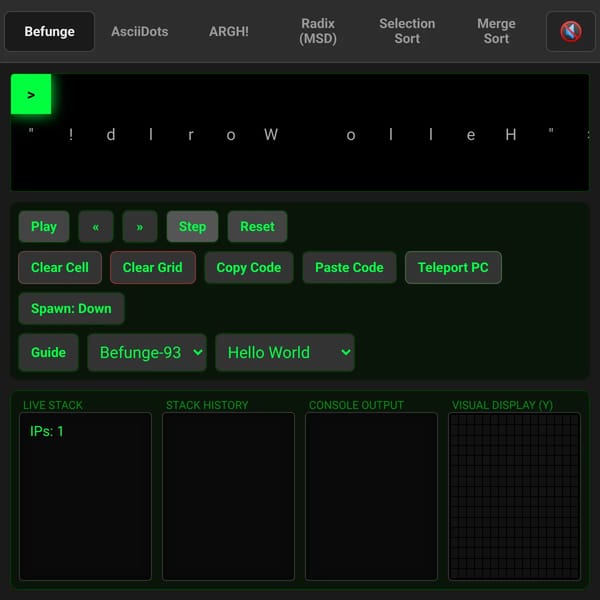This screenshot has height=600, width=600.
Task: Wipe everything with Clear Grid
Action: [x=153, y=267]
